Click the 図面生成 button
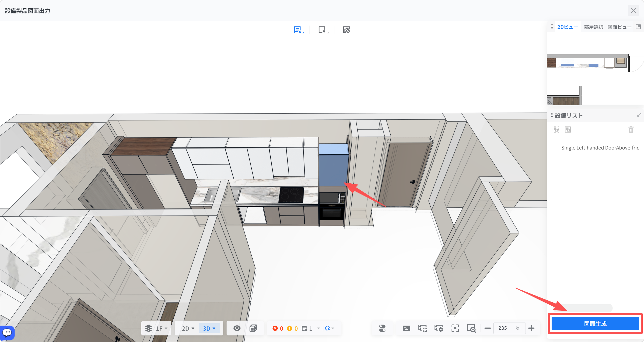 [x=595, y=324]
